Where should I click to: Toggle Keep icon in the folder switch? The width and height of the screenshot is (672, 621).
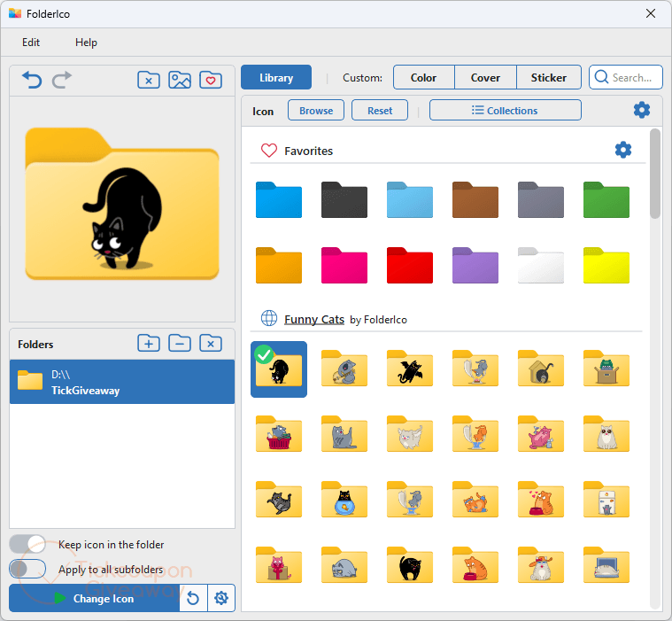(x=27, y=545)
